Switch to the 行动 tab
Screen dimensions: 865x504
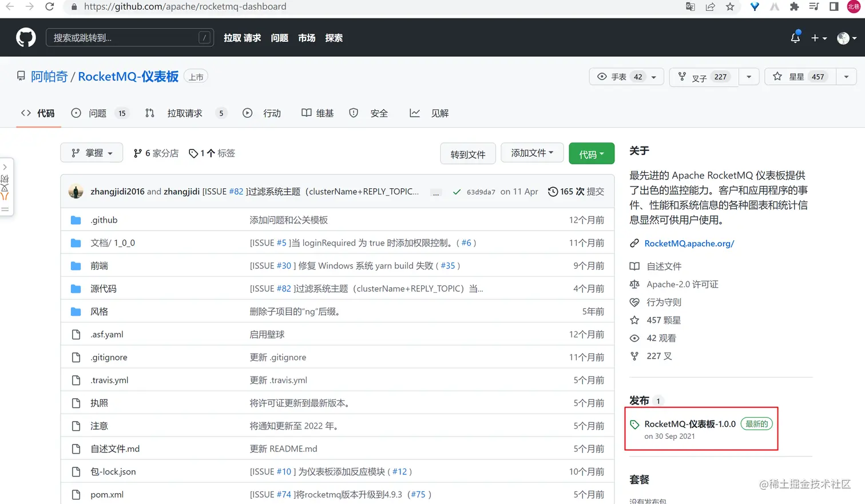point(262,113)
